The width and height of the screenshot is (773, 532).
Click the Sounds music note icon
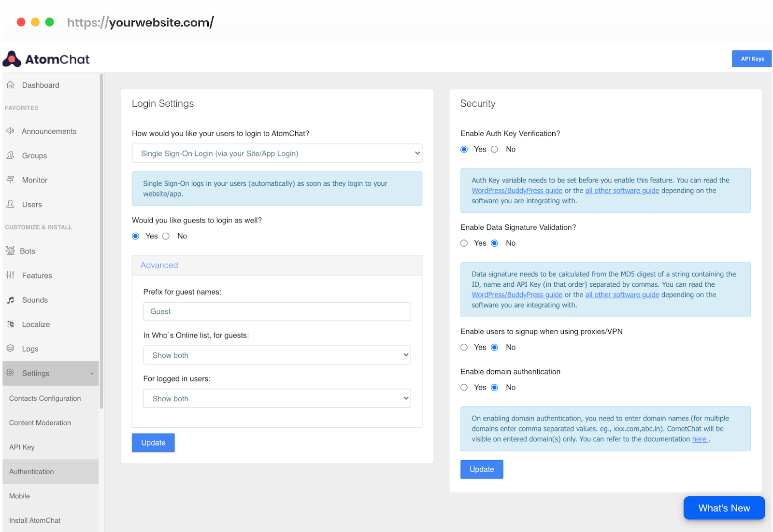click(x=10, y=300)
